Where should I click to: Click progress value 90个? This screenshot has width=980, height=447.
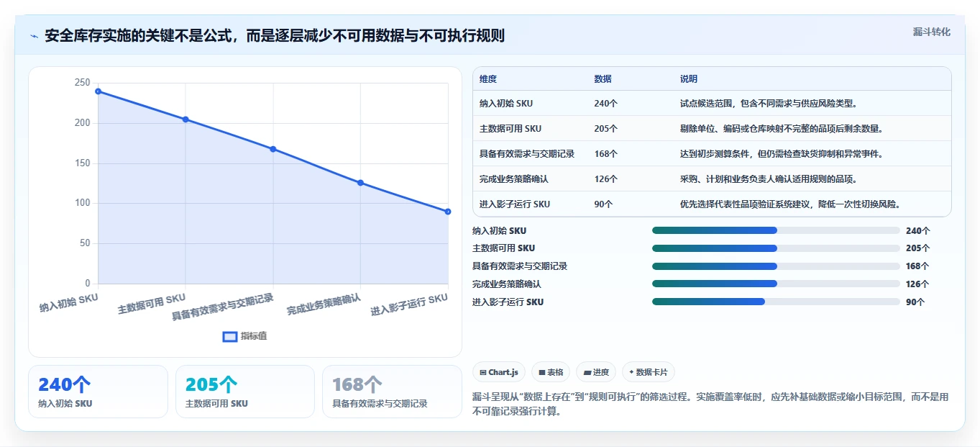[915, 302]
